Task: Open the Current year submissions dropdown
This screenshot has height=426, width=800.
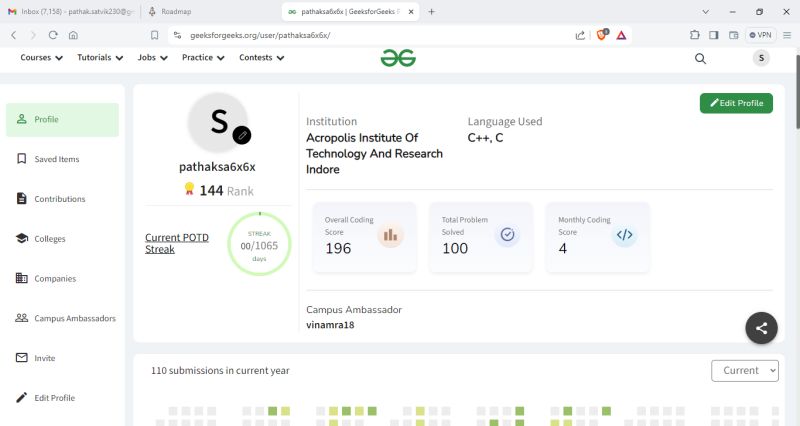Action: [744, 370]
